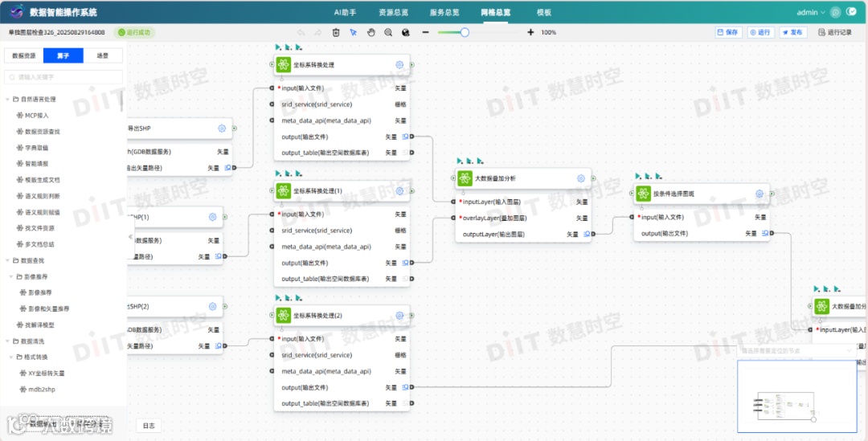This screenshot has width=868, height=441.
Task: Open the admin user dropdown
Action: tap(811, 12)
